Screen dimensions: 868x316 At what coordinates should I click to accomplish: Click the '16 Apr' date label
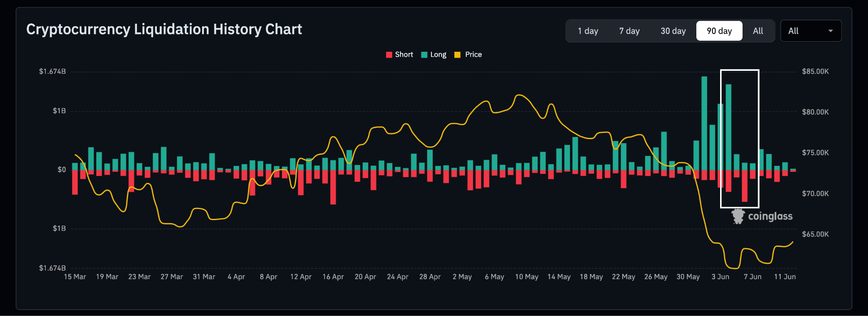[333, 277]
